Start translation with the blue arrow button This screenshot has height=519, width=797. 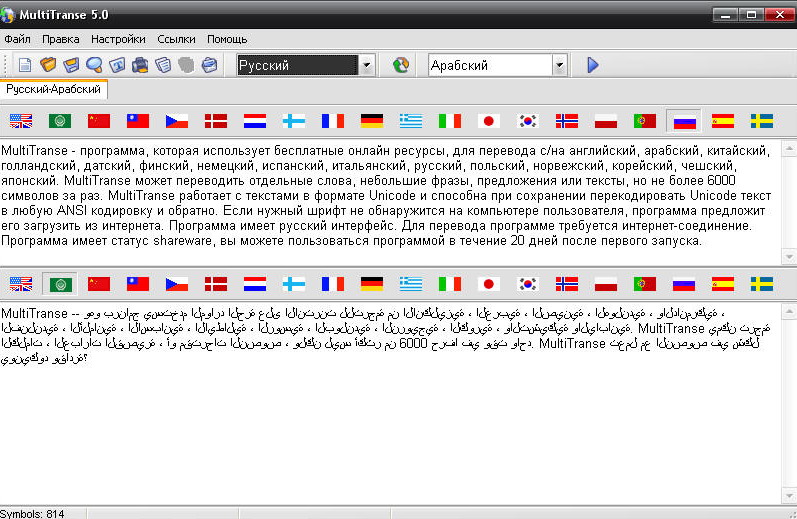pyautogui.click(x=593, y=65)
